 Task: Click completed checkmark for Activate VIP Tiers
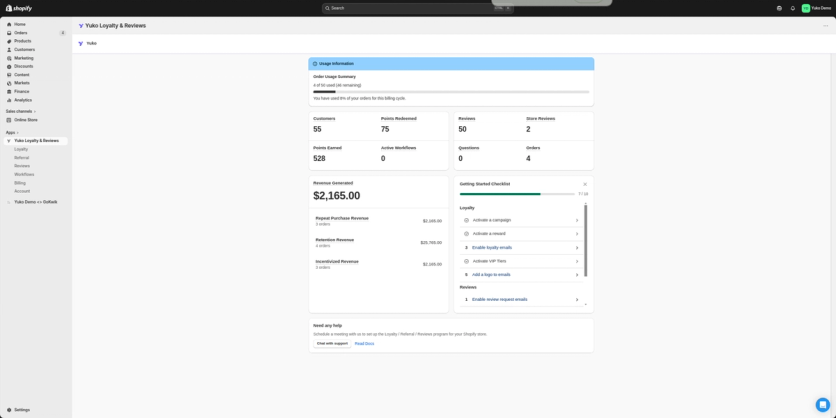[467, 261]
